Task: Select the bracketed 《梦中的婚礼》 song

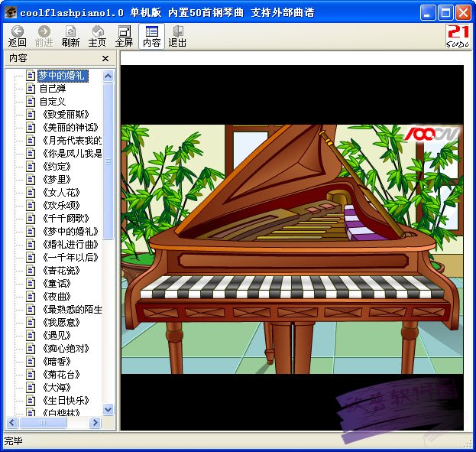Action: pos(70,231)
